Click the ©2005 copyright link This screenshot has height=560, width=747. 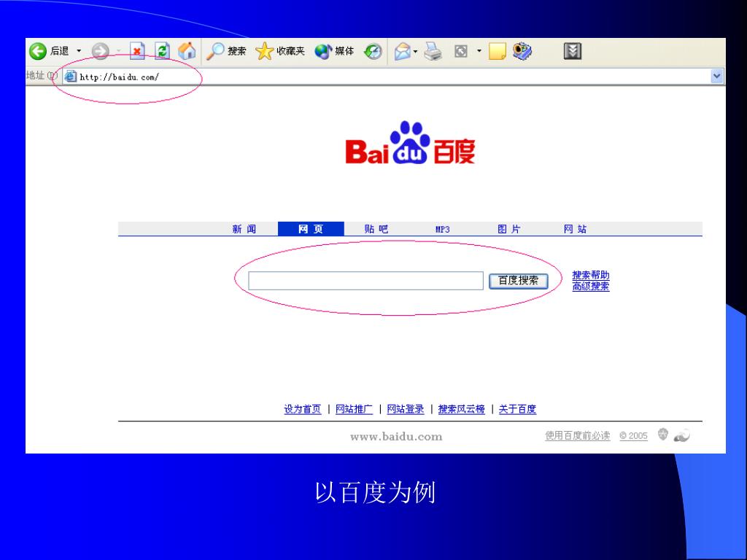[633, 436]
